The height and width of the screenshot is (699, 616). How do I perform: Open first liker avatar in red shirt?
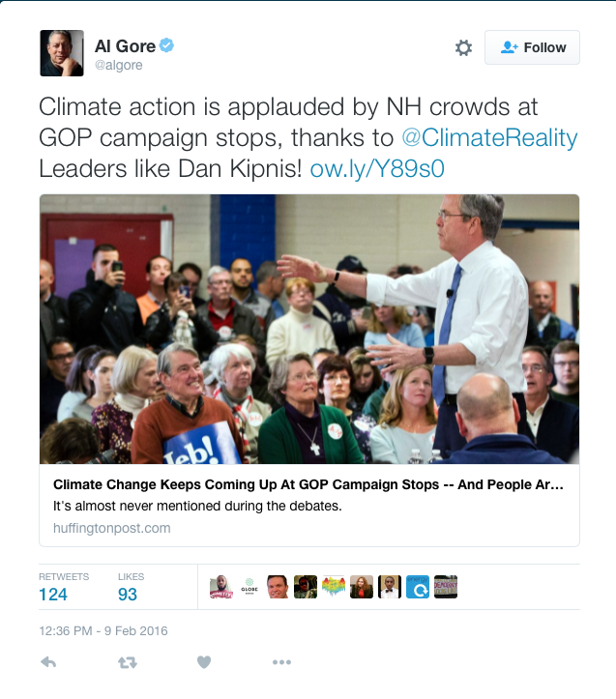click(x=221, y=587)
